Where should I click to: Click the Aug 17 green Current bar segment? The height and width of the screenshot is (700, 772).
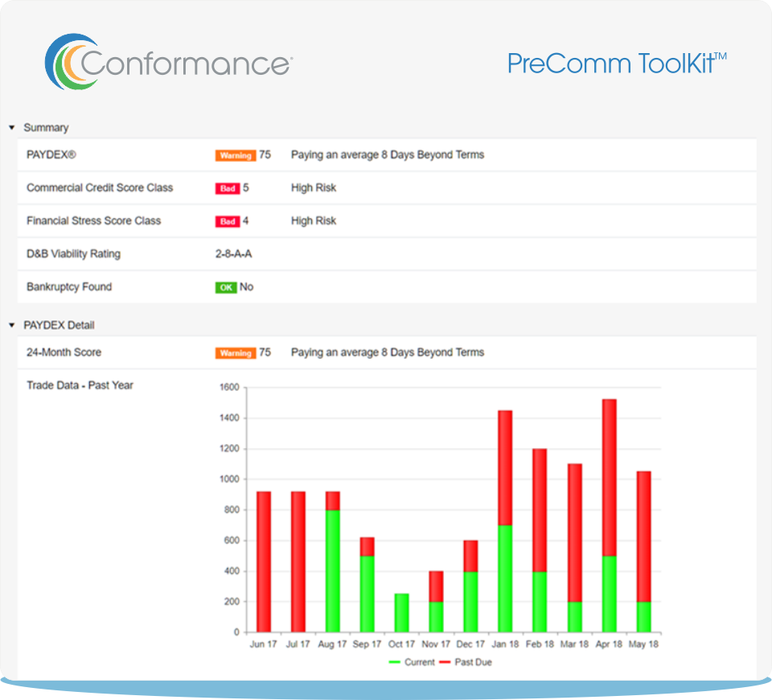click(x=333, y=571)
